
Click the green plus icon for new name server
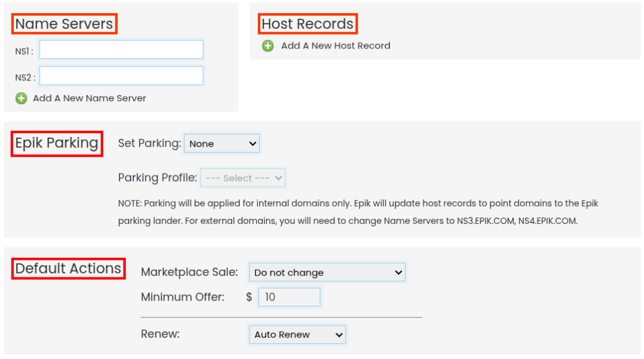21,98
